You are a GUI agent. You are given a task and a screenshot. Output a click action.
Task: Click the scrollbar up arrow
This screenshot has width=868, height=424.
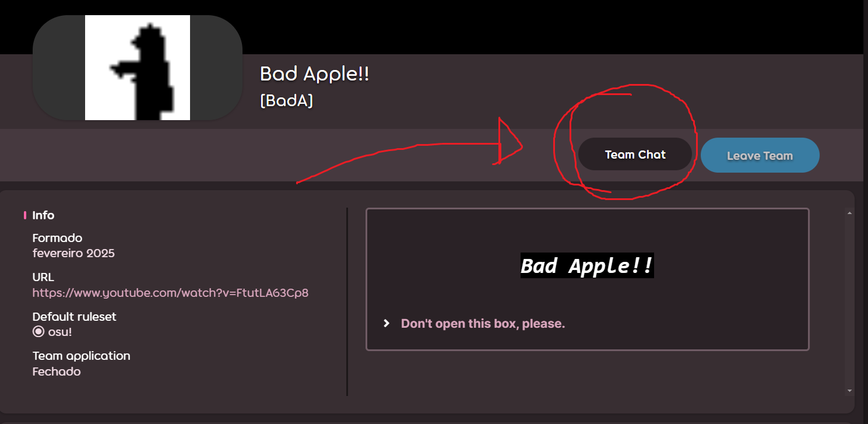pyautogui.click(x=849, y=213)
